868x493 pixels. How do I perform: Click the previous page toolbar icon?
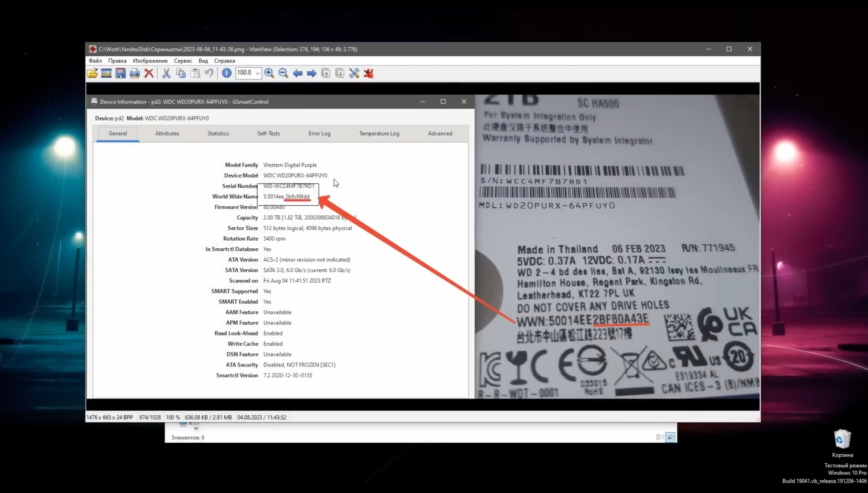[x=326, y=73]
